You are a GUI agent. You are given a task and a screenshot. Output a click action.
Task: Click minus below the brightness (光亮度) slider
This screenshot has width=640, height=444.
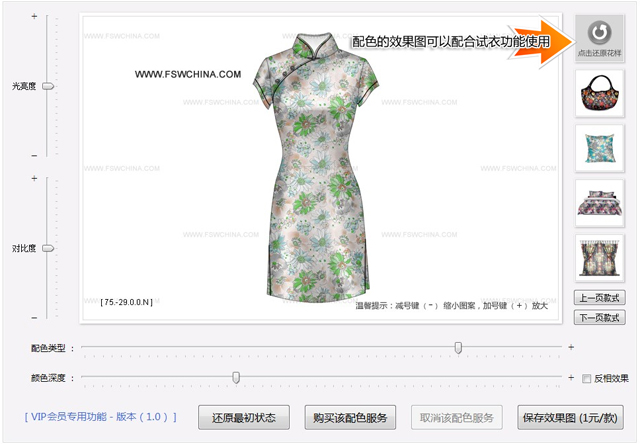point(34,155)
